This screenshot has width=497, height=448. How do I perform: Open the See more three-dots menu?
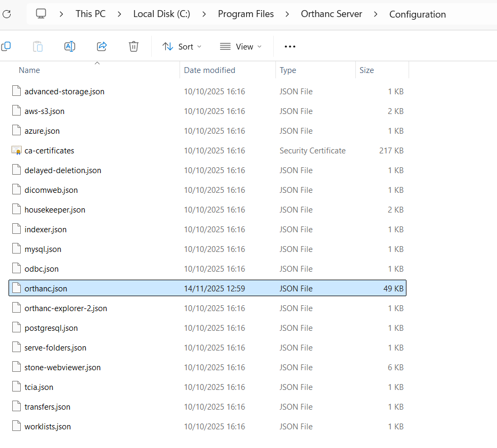[x=290, y=46]
